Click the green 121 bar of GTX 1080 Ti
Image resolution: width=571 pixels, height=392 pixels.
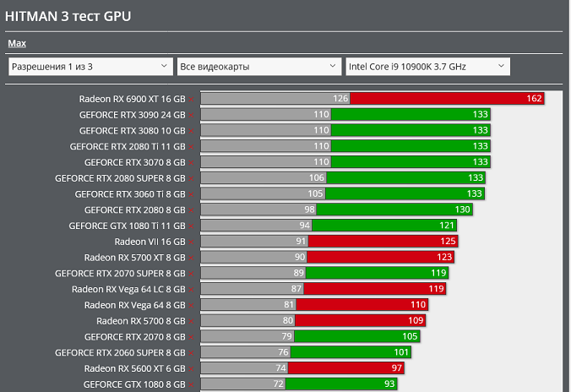pyautogui.click(x=384, y=226)
